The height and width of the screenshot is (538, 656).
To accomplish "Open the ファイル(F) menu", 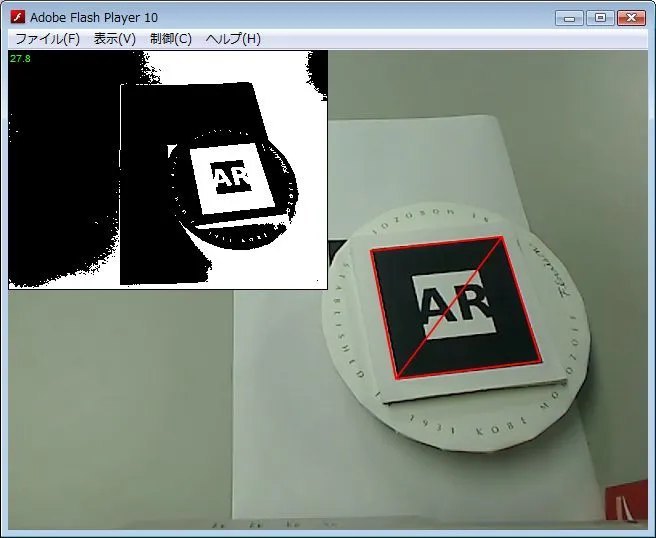I will [47, 39].
